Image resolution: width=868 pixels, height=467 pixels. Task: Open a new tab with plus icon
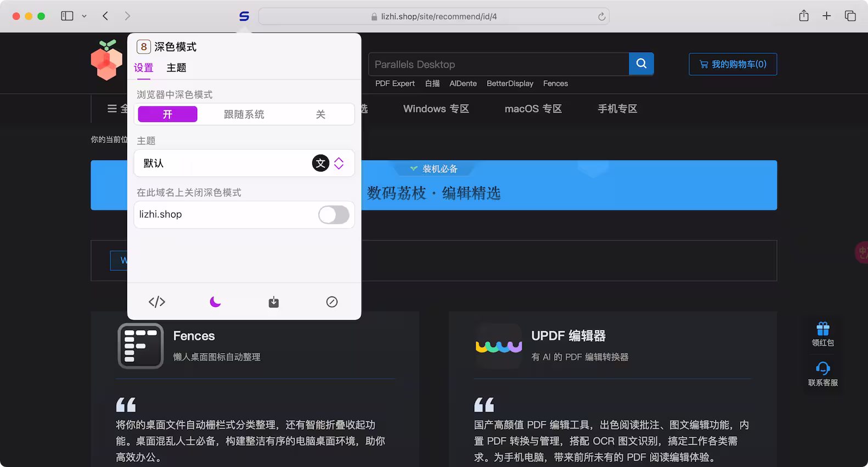coord(827,16)
